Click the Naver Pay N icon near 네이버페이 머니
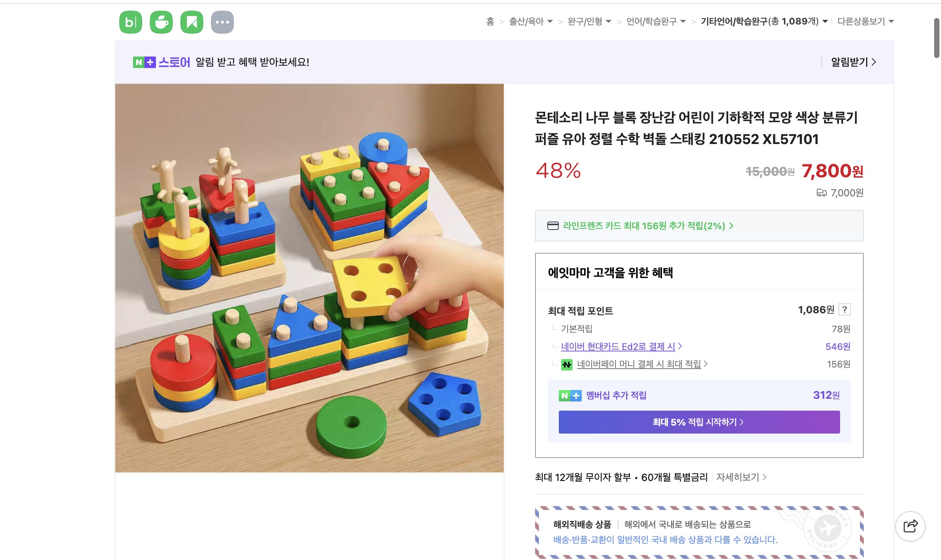Screen dimensions: 941x560 [568, 364]
